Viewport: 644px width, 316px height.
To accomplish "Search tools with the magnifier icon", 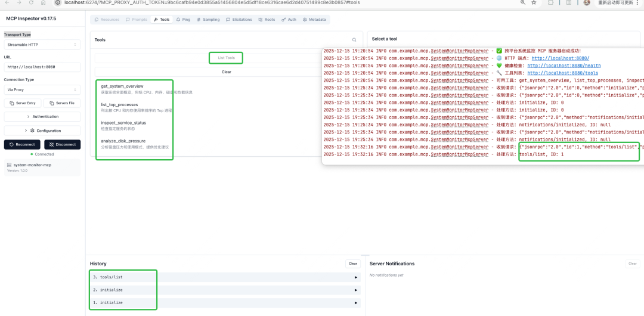I will (x=354, y=40).
